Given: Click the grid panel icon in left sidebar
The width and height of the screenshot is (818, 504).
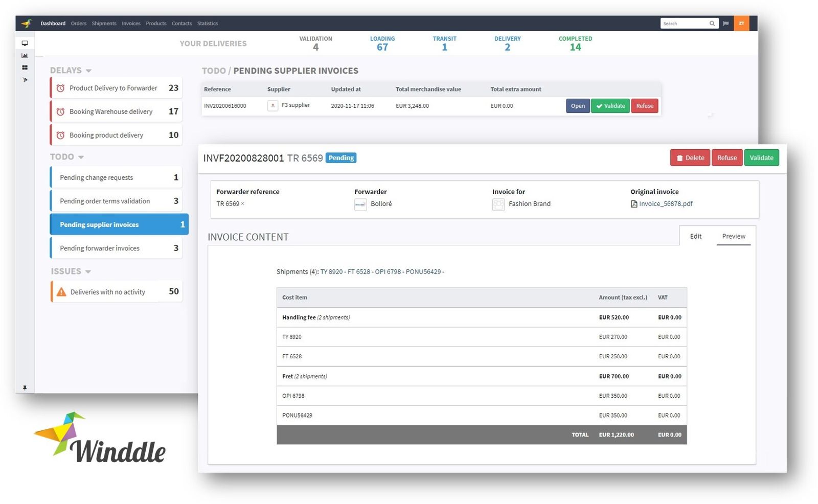Looking at the screenshot, I should pos(25,67).
